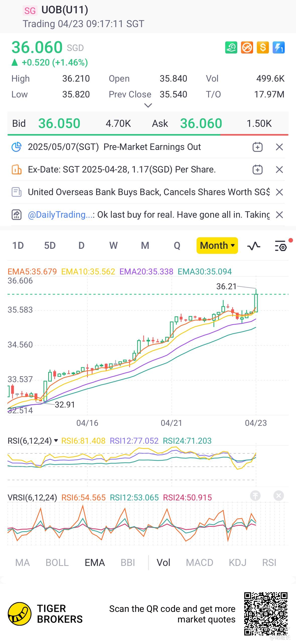Add earnings date to calendar

coord(257,147)
